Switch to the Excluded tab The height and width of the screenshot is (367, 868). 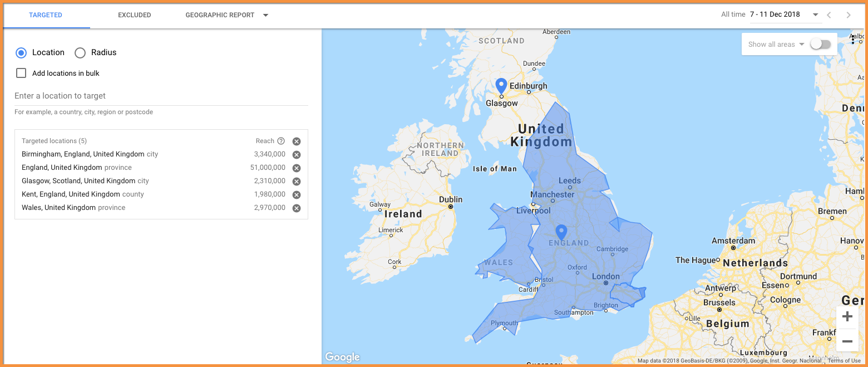[134, 15]
